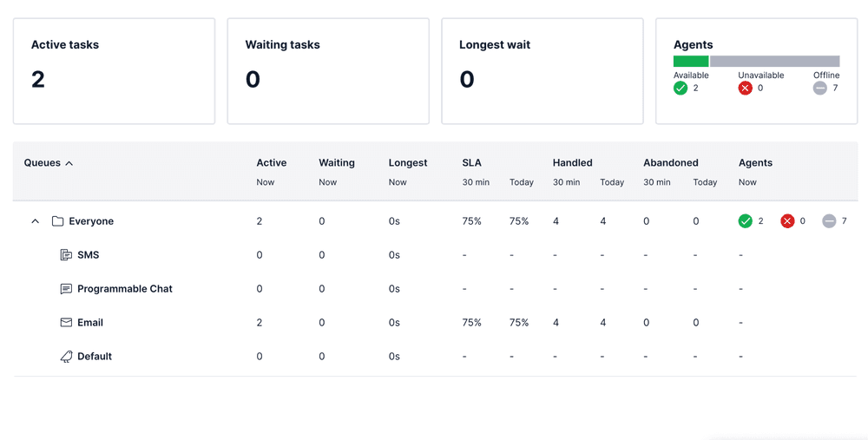This screenshot has width=868, height=440.
Task: Click red unavailable icon in Agents card
Action: (x=745, y=89)
